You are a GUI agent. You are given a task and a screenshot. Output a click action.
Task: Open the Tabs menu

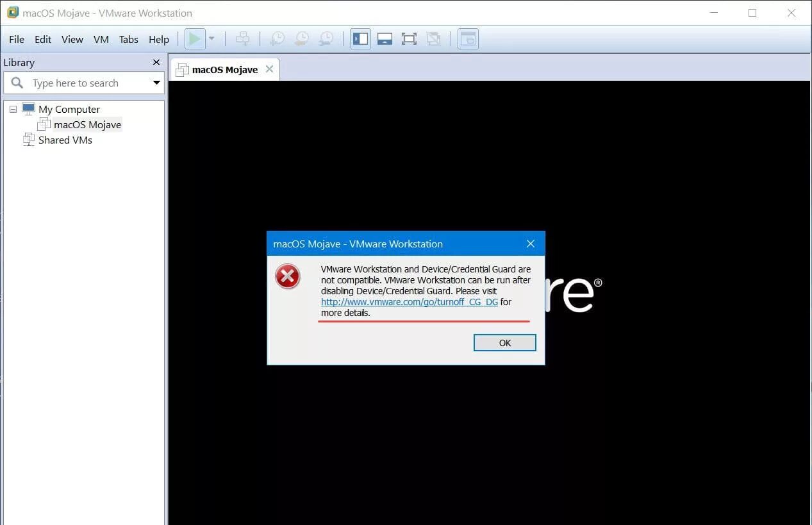pos(129,39)
